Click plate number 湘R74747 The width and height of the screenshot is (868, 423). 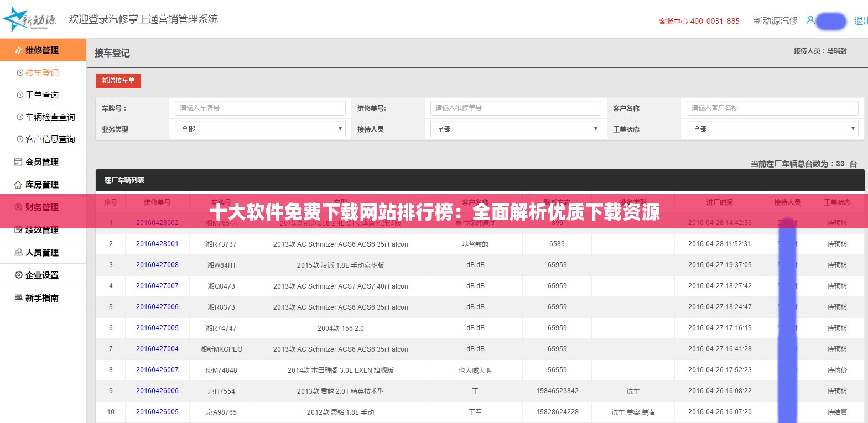click(221, 328)
